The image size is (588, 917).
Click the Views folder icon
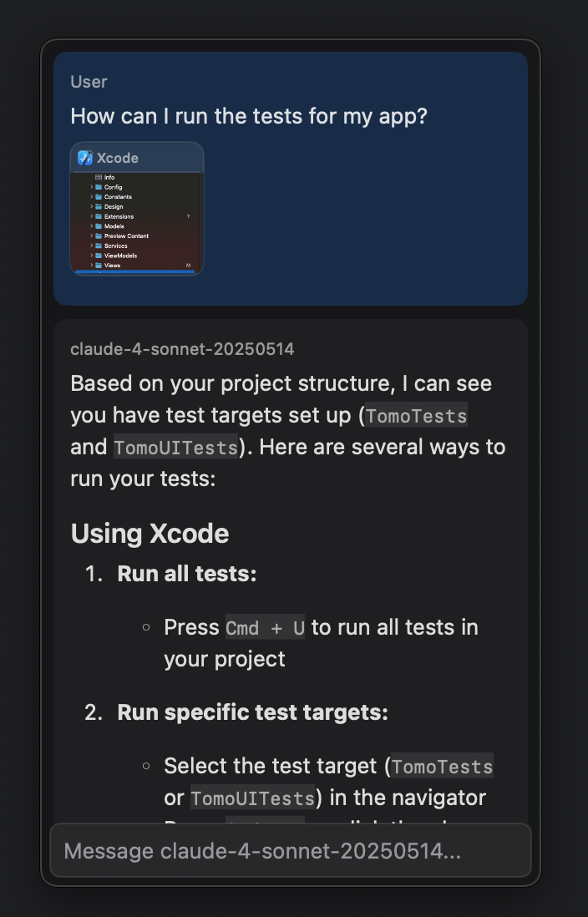click(x=99, y=266)
